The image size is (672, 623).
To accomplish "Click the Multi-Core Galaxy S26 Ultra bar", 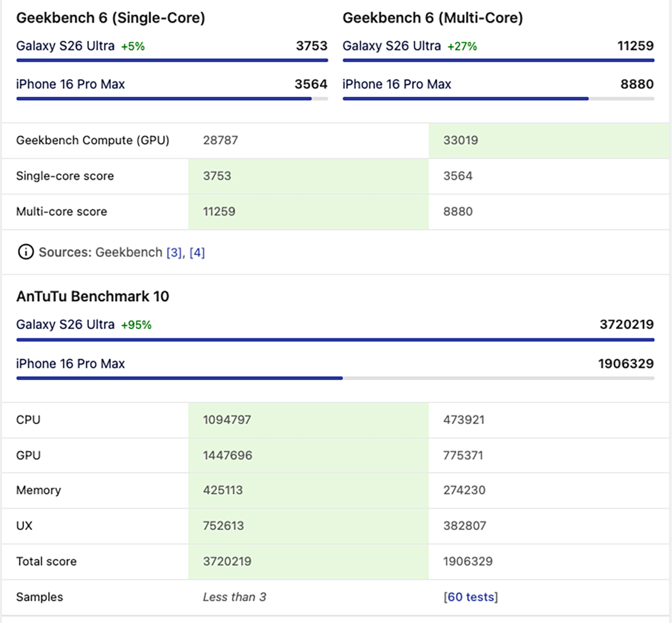I will (x=498, y=60).
